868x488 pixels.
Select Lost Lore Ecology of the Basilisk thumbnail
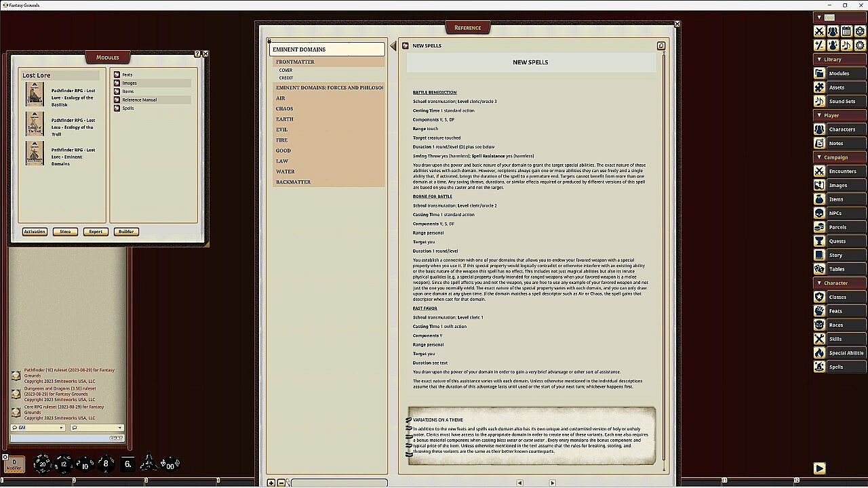coord(35,94)
